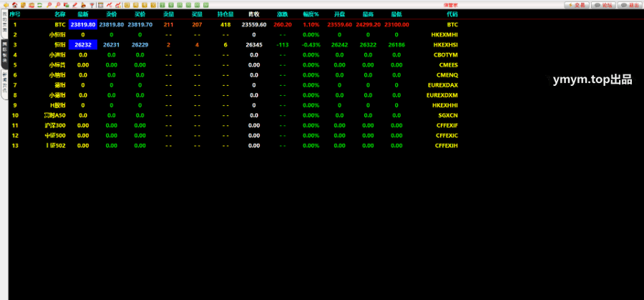Click the CMEES code cell
Image resolution: width=644 pixels, height=300 pixels.
(x=448, y=65)
